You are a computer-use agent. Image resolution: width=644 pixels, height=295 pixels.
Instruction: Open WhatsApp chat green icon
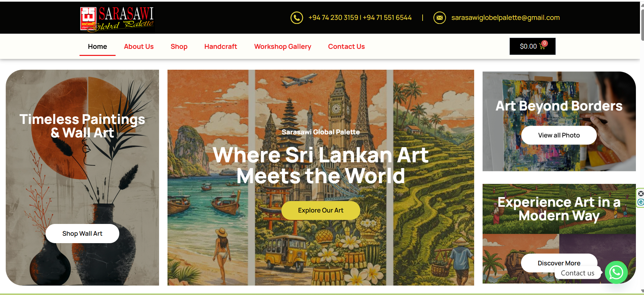(616, 272)
